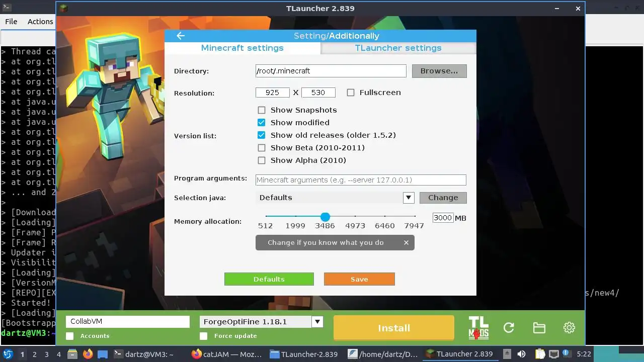Switch to the TLauncher settings tab
This screenshot has width=644, height=362.
click(x=398, y=48)
